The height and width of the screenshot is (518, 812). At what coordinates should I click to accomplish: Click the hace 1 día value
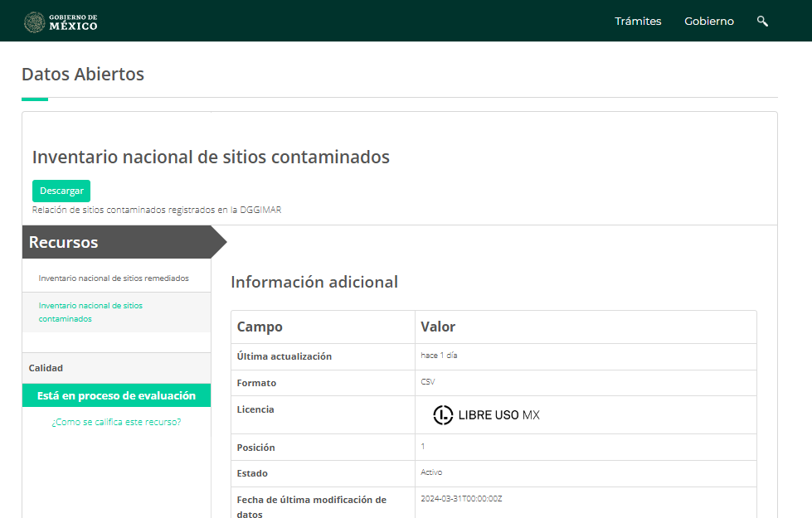pyautogui.click(x=437, y=356)
